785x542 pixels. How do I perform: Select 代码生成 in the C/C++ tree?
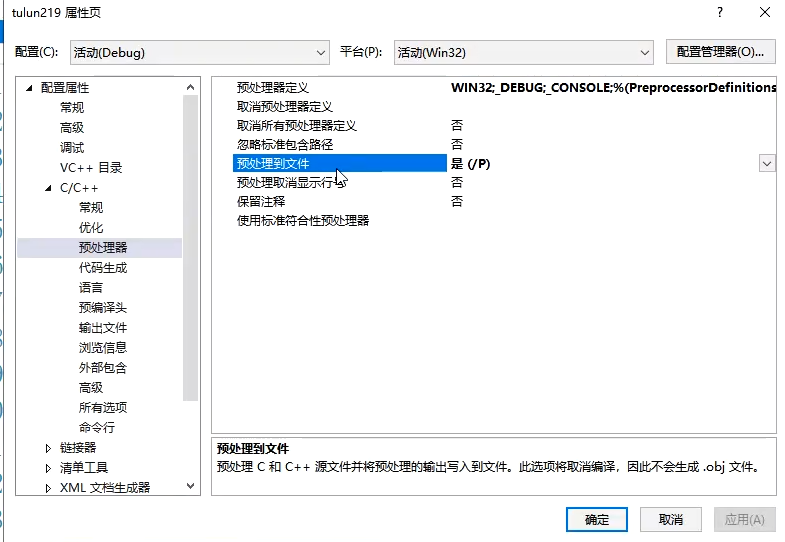102,268
